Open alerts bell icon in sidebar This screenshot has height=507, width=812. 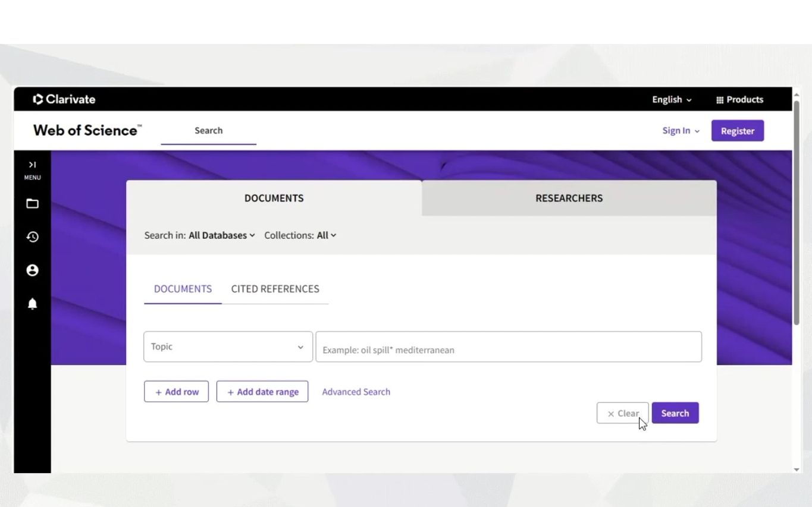[x=32, y=304]
